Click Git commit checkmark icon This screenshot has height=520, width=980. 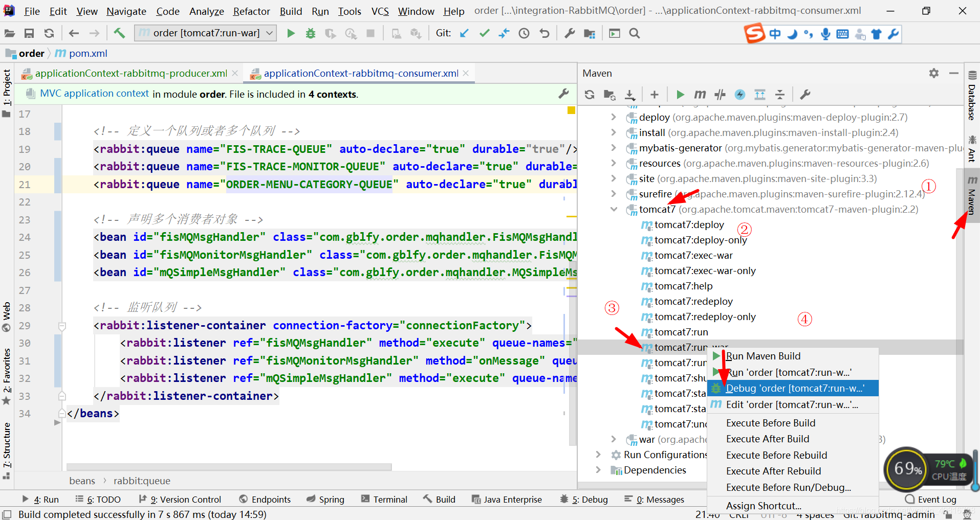484,33
